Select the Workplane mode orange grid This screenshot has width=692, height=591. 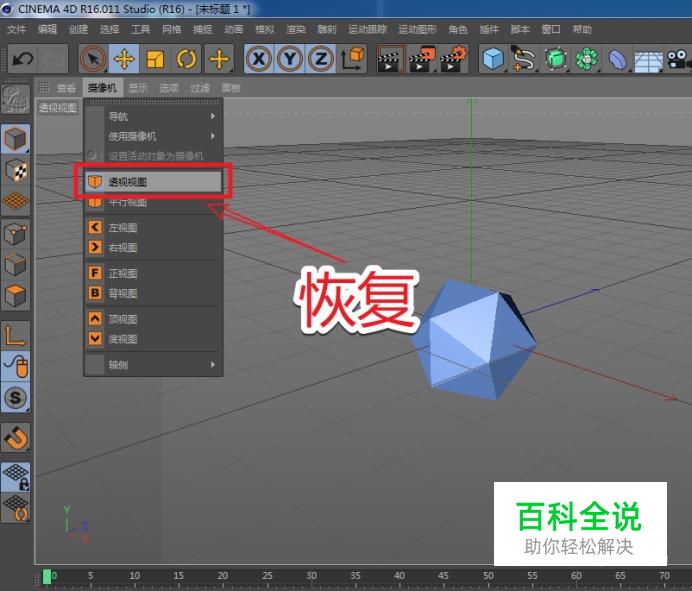pyautogui.click(x=16, y=201)
